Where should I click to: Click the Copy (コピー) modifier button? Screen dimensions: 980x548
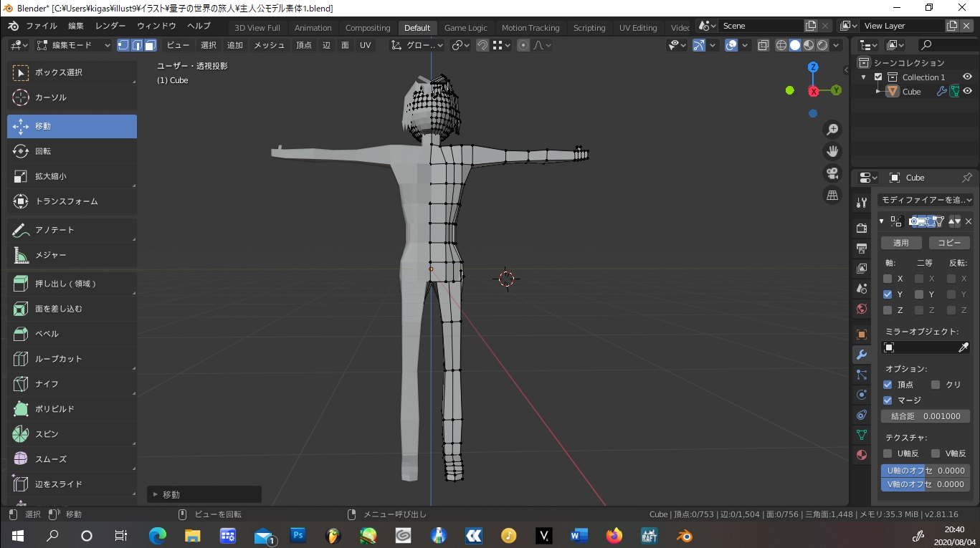[948, 243]
